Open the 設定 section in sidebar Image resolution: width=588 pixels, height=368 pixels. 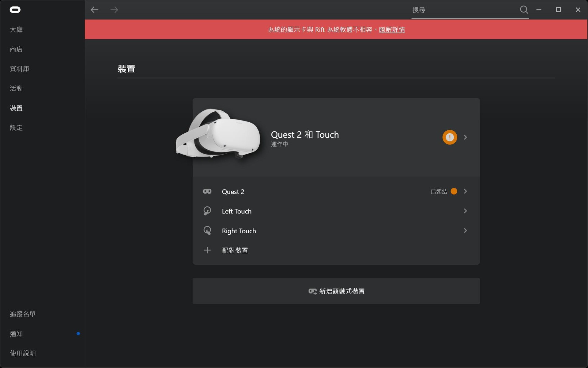[x=16, y=128]
